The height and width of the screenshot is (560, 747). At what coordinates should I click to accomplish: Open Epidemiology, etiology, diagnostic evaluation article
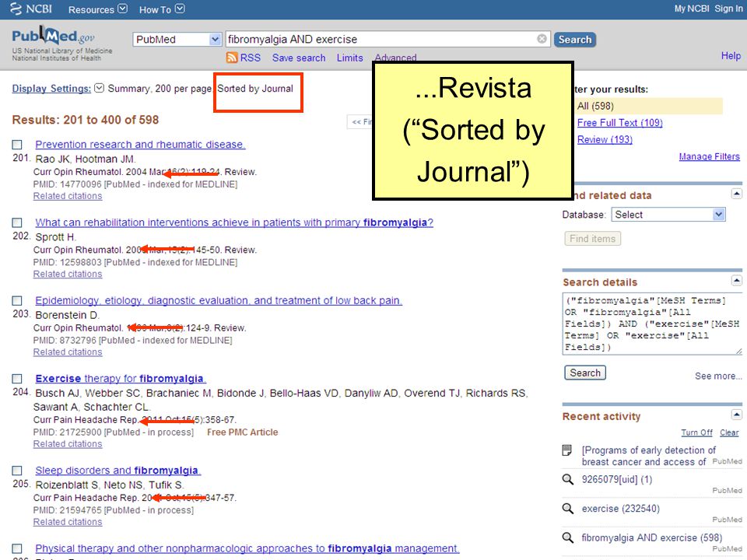pos(219,300)
